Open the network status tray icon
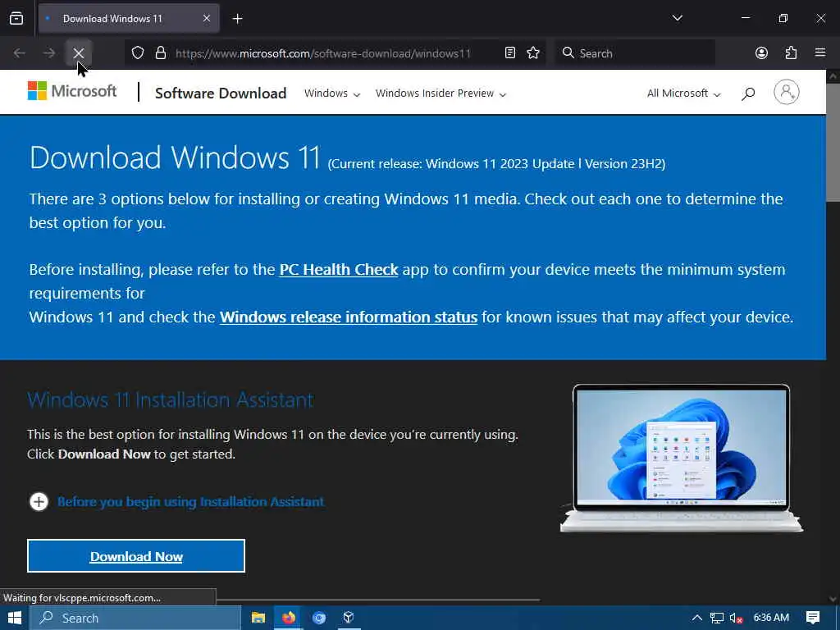This screenshot has height=630, width=840. (717, 618)
